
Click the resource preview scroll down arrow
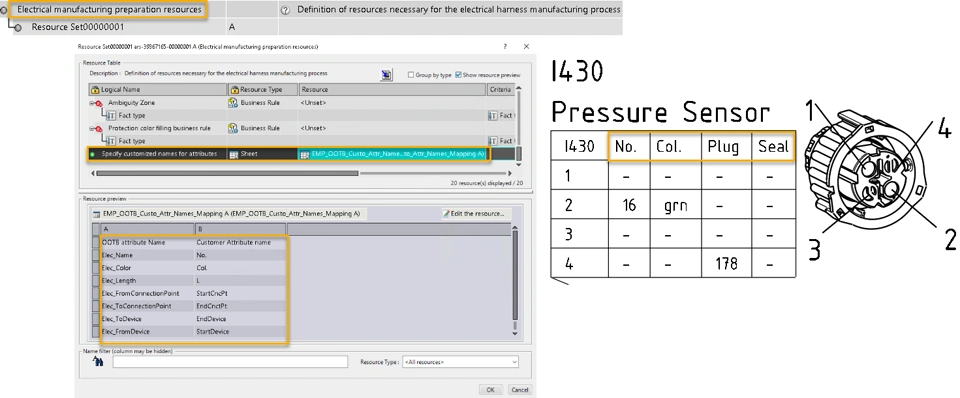click(516, 334)
